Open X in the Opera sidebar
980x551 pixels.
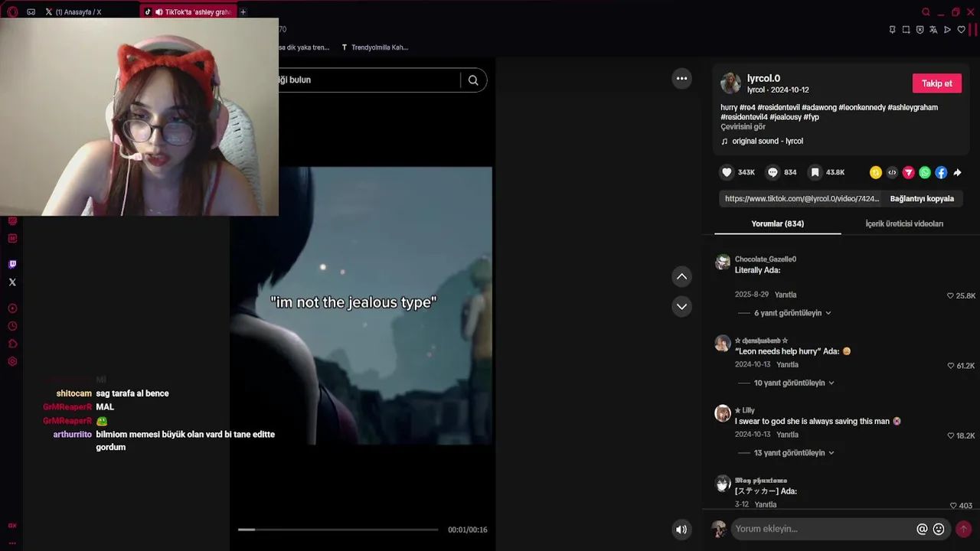click(x=12, y=282)
